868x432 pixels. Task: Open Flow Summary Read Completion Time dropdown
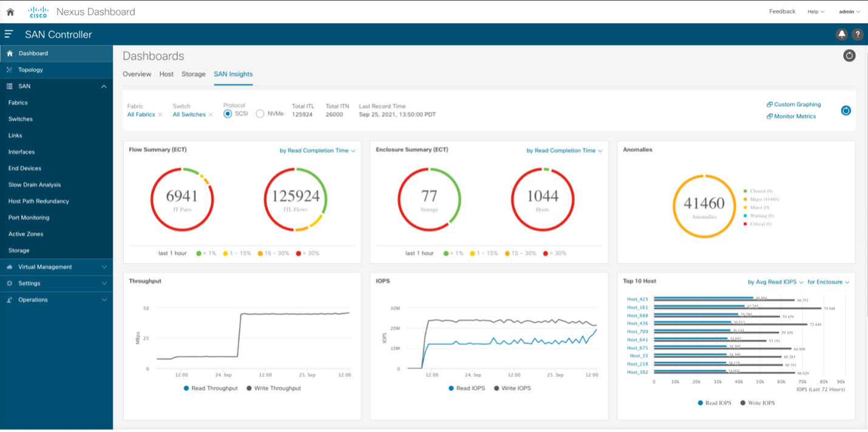click(317, 151)
